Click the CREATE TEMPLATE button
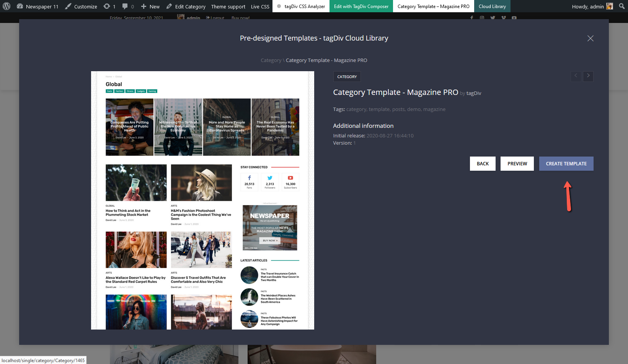 [566, 163]
